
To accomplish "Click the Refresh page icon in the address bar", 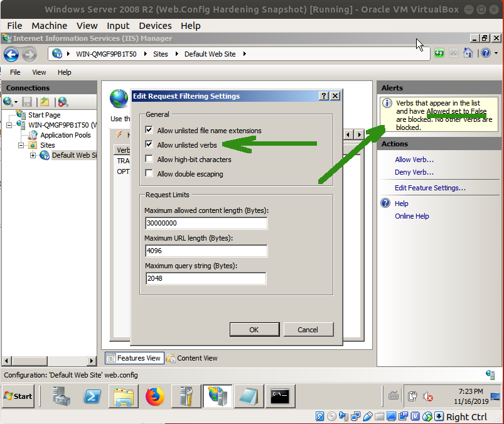I will 439,53.
